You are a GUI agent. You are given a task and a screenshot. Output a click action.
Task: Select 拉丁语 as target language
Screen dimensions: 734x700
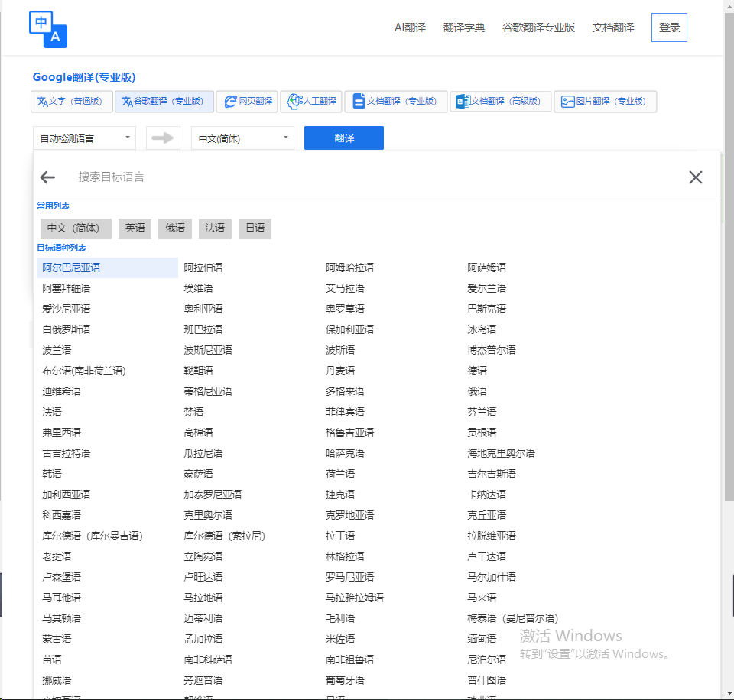coord(340,536)
